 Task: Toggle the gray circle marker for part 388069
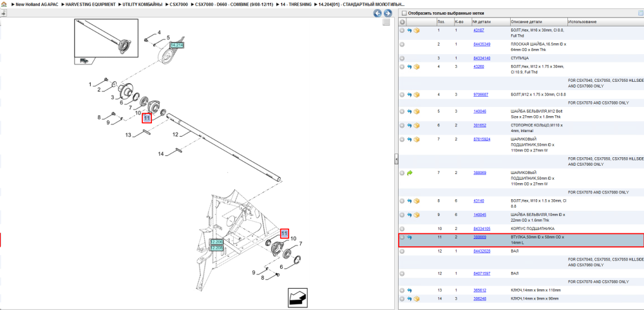click(402, 173)
